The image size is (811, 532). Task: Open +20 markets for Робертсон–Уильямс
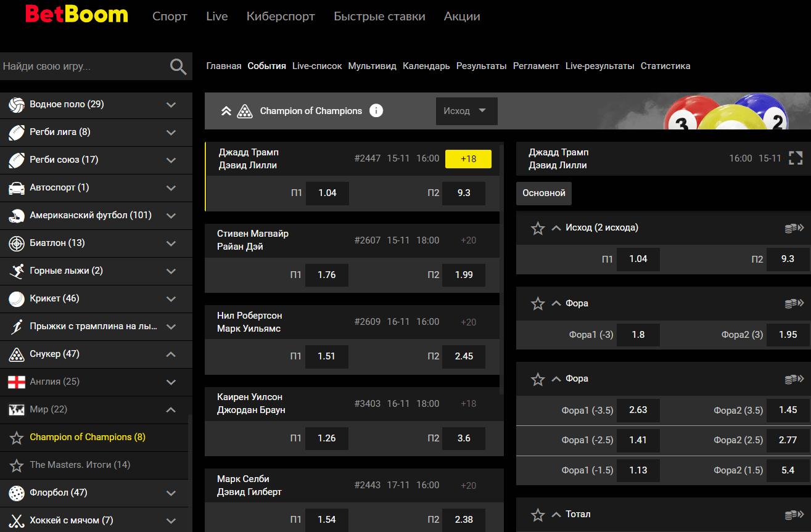tap(468, 322)
